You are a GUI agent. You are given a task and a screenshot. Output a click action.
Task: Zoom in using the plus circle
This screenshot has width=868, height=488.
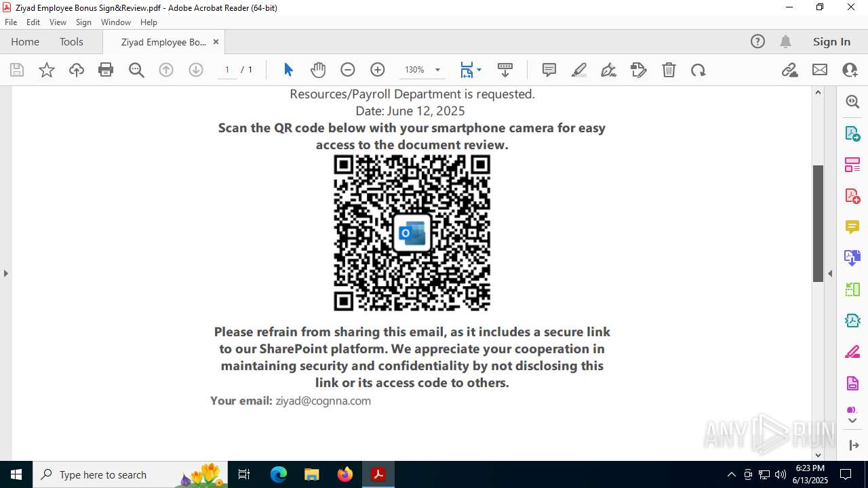(x=378, y=70)
